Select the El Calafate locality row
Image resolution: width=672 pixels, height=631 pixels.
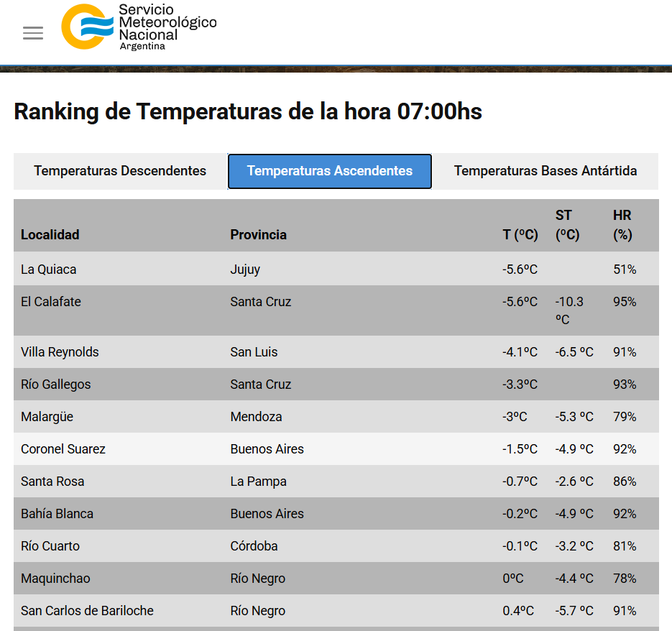336,310
